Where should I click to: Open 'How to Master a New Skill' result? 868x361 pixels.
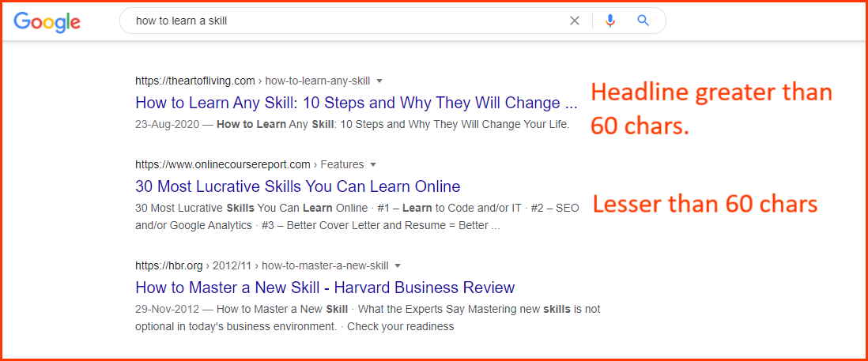tap(325, 288)
